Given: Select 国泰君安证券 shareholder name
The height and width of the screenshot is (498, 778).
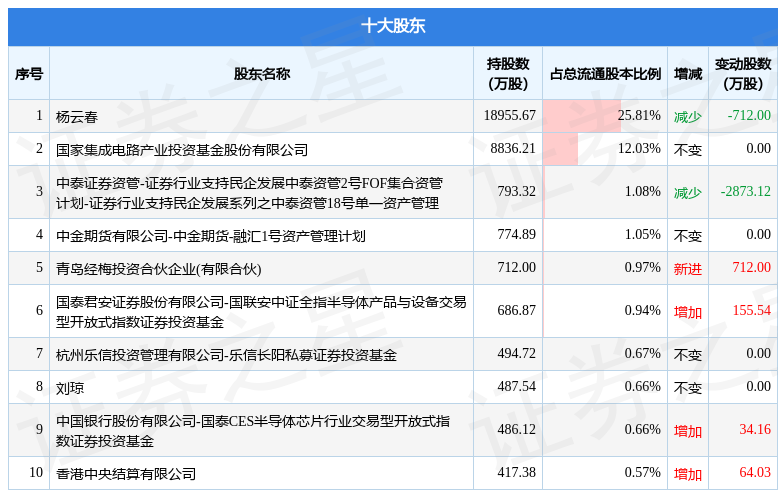Looking at the screenshot, I should tap(261, 312).
